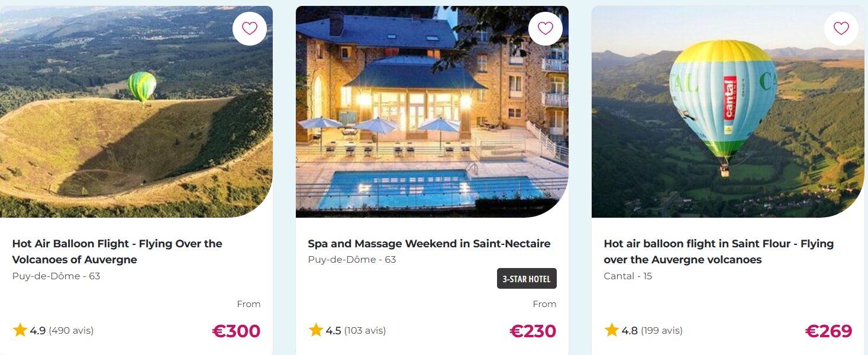View the 199 avis reviews

pos(662,331)
